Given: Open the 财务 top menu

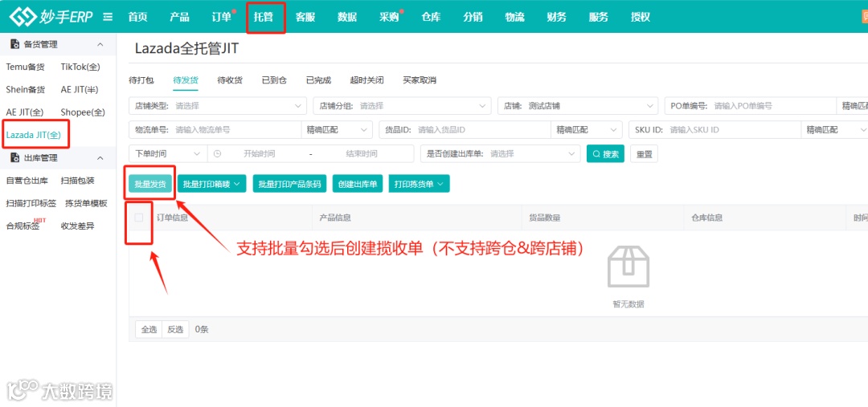Looking at the screenshot, I should pos(556,17).
